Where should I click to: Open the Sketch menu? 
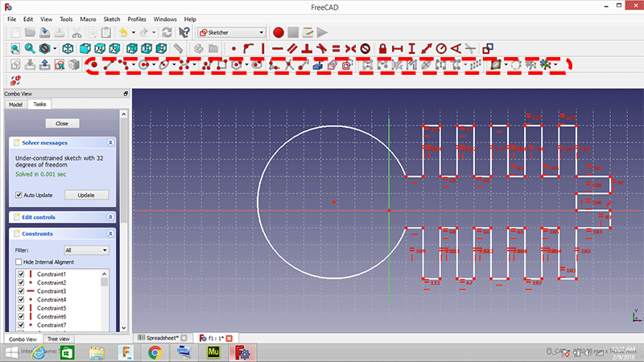pyautogui.click(x=112, y=19)
